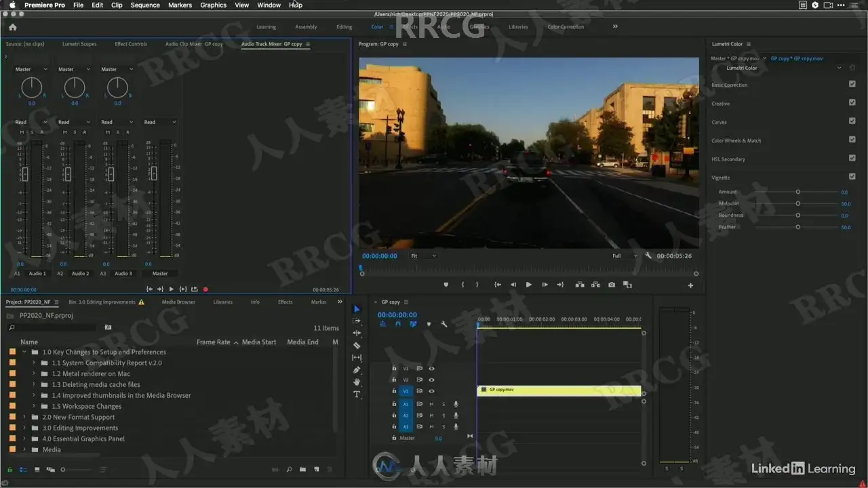This screenshot has height=488, width=868.
Task: Uncheck the Creative section checkbox
Action: tap(852, 102)
